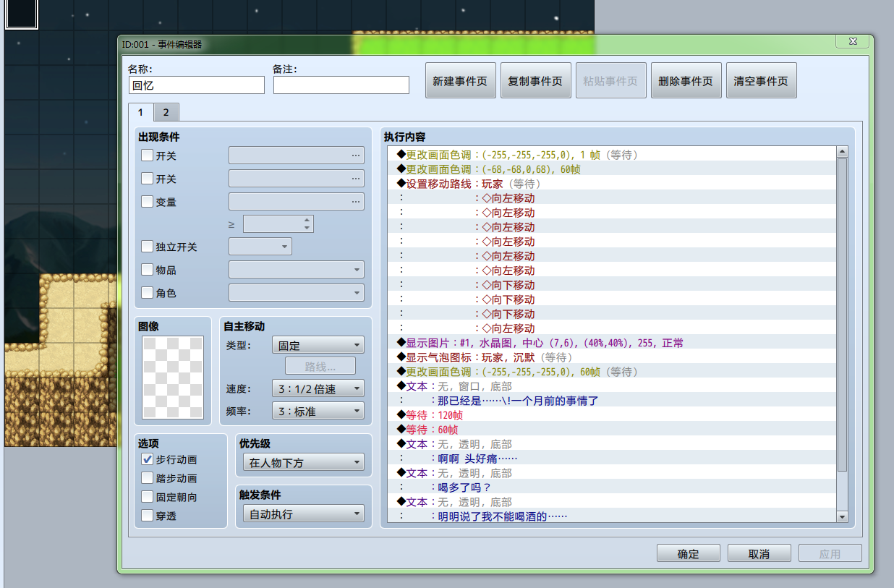Switch to event page tab 2
Screen dimensions: 894x588
[166, 112]
